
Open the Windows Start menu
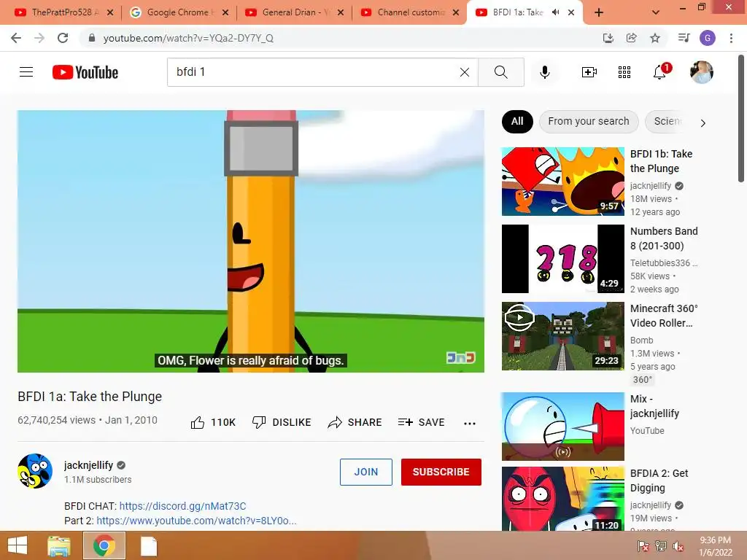[18, 545]
